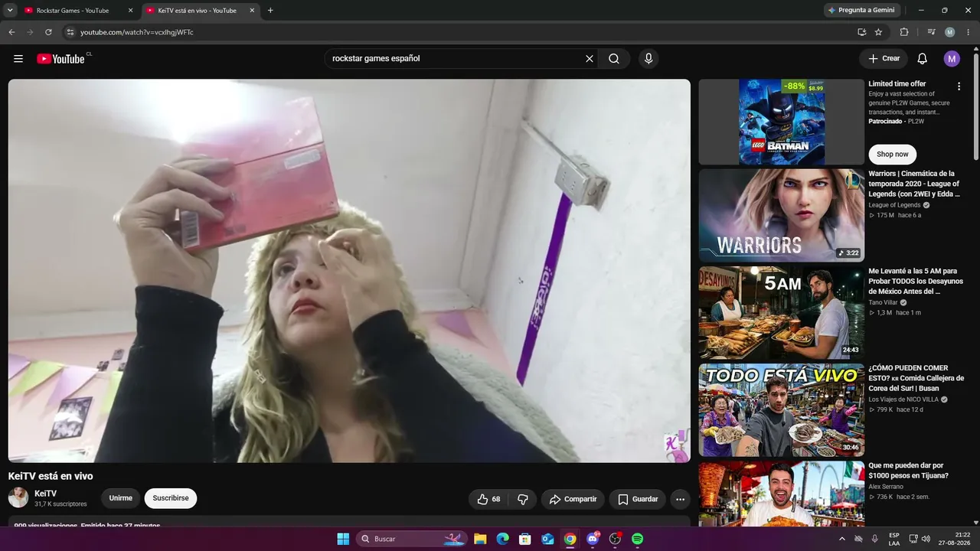Open Tano Villar channel link
Image resolution: width=980 pixels, height=551 pixels.
[x=884, y=302]
